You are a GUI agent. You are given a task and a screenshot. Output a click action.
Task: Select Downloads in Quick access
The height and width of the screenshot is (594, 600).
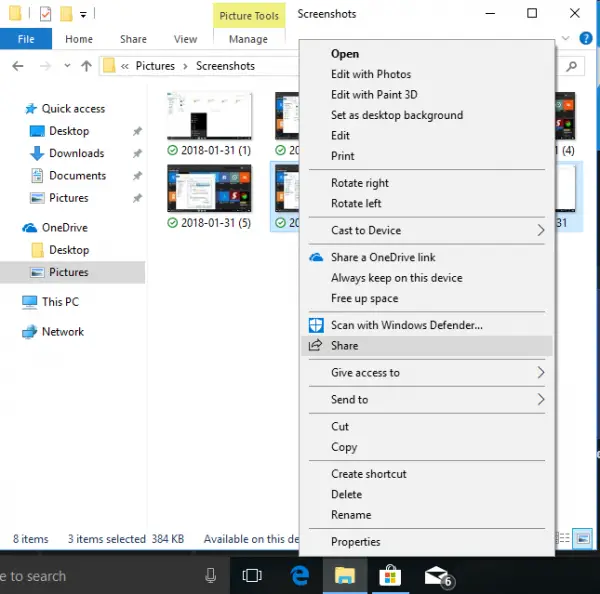point(76,153)
